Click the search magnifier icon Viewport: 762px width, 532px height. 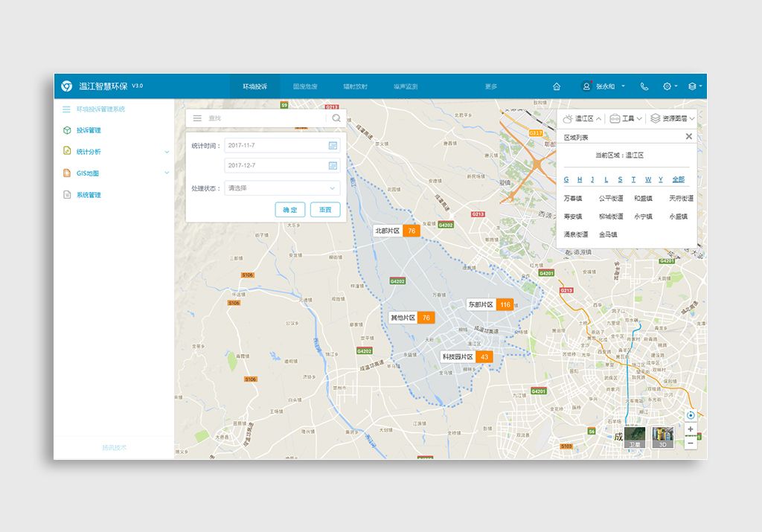336,118
